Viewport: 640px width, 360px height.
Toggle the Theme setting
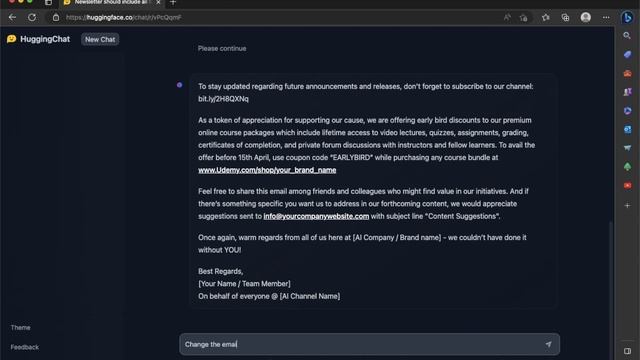20,327
